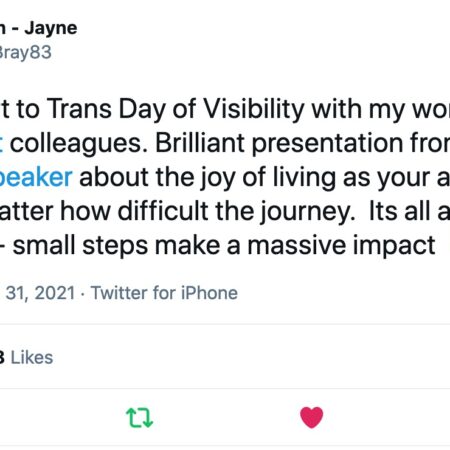450x450 pixels.
Task: Open the '31, 2021' tweet date
Action: pyautogui.click(x=40, y=293)
